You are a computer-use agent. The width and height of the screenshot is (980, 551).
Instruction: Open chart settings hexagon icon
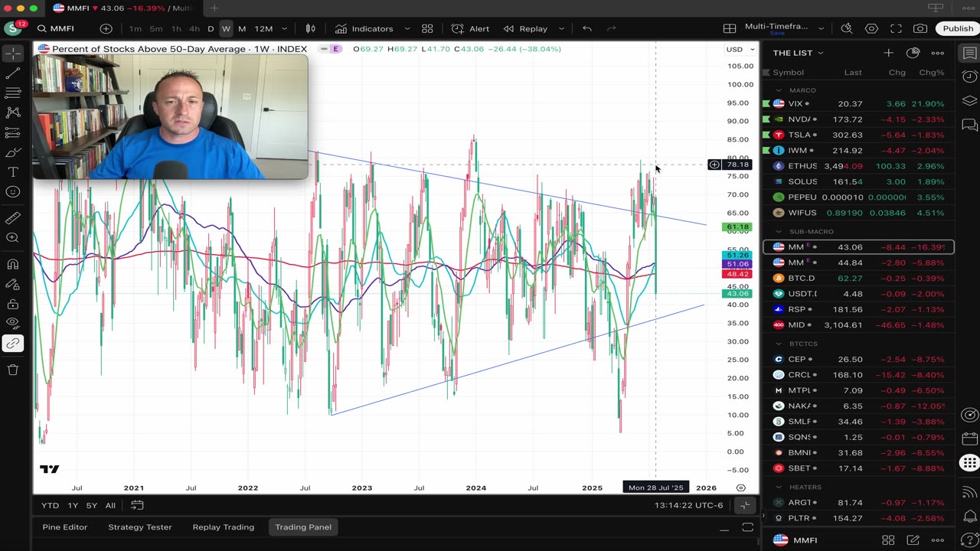coord(871,28)
